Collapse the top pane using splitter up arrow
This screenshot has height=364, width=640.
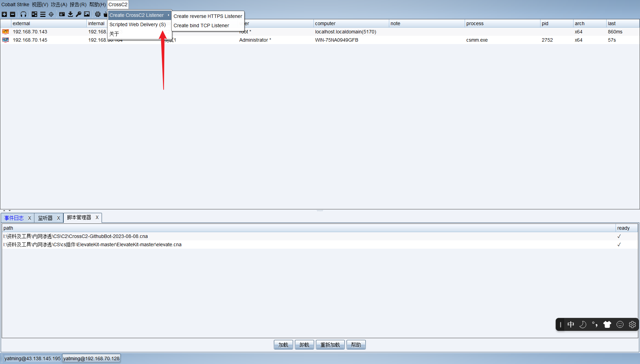tap(4, 210)
